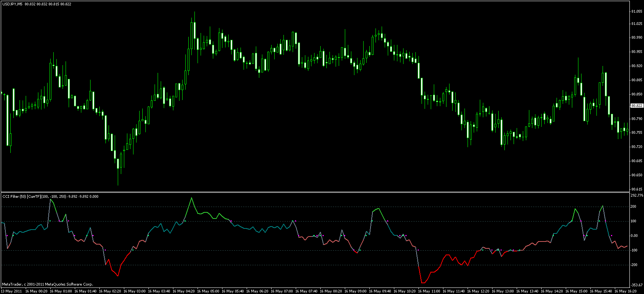Click the 16 May 16:20 time label
Screen dimensions: 644x294
[626, 291]
